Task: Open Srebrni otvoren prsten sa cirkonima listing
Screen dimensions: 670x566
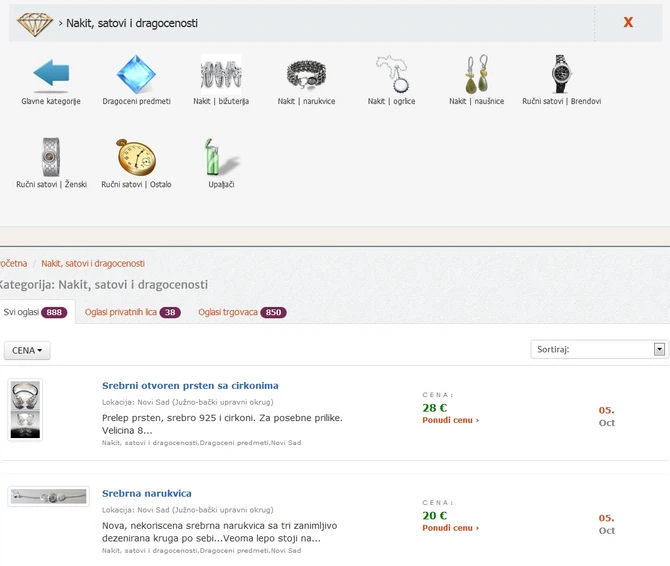Action: pyautogui.click(x=190, y=385)
